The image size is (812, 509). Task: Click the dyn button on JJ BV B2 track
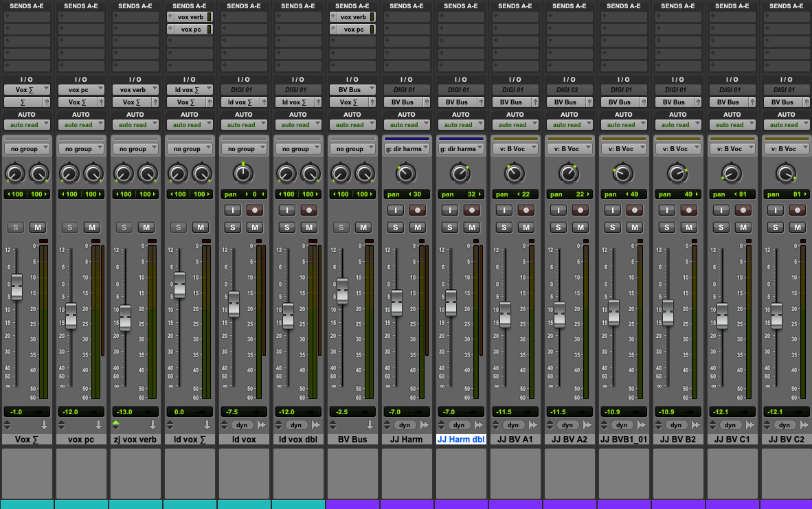(x=676, y=425)
